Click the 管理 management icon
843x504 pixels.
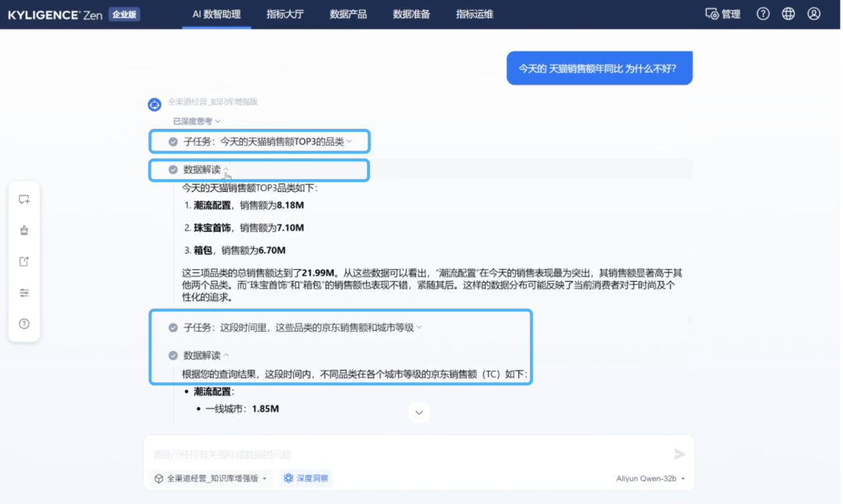(x=723, y=14)
